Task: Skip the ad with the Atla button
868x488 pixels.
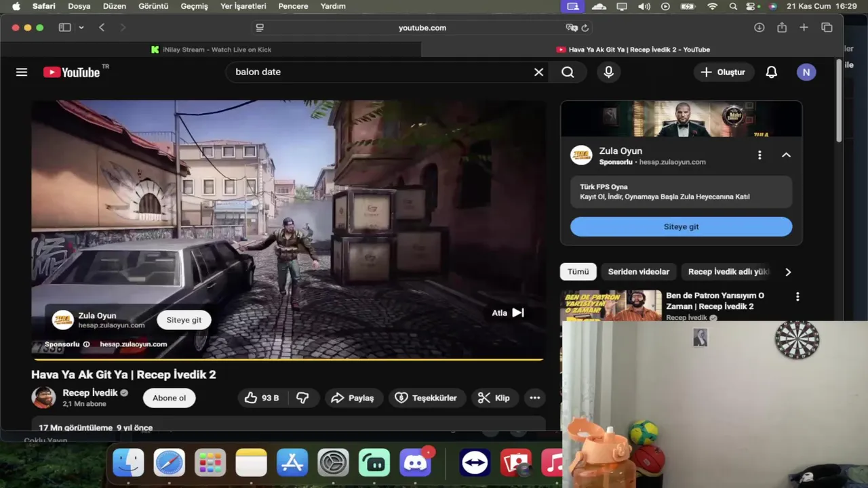Action: [508, 312]
